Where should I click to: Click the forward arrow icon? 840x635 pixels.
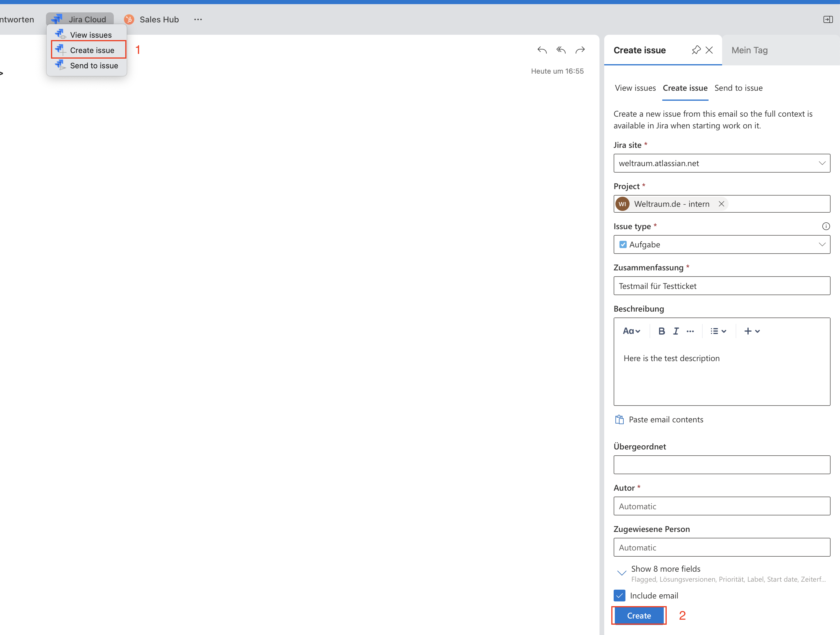point(580,50)
